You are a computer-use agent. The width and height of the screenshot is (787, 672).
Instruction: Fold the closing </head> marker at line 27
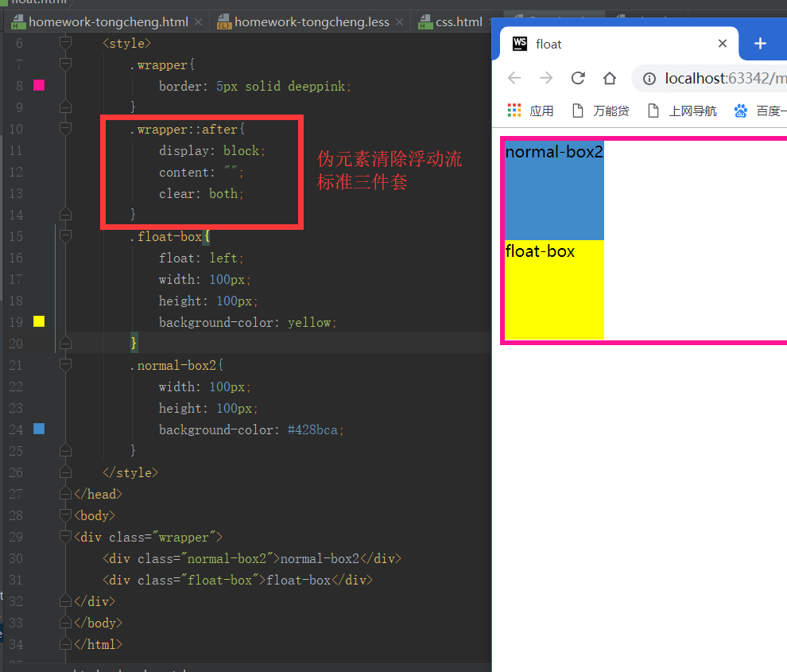pos(65,494)
